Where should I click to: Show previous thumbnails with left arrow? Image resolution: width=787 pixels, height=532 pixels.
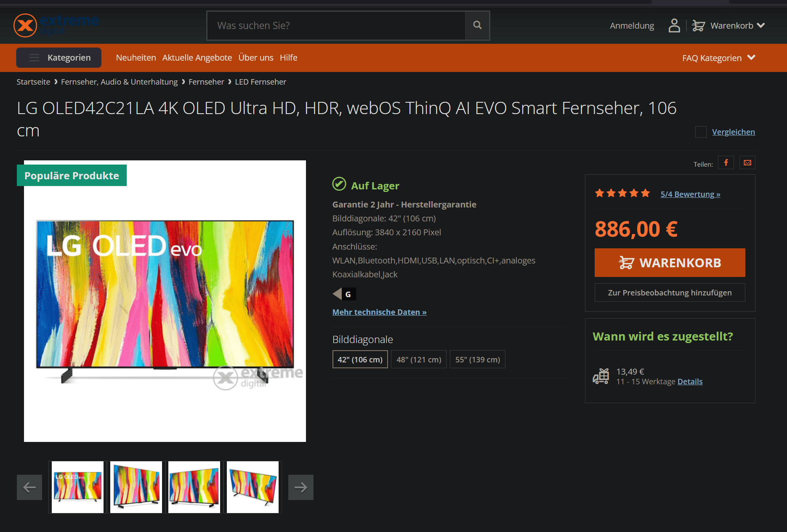[29, 487]
